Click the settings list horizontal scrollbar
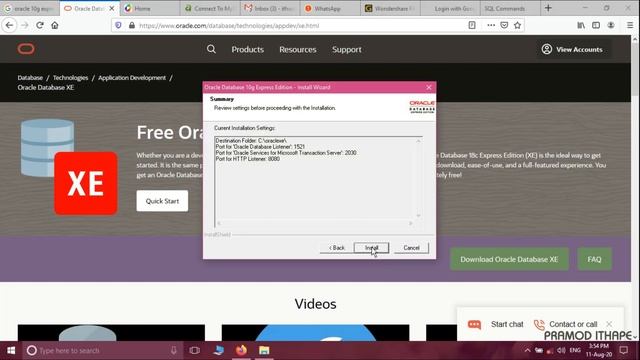640x360 pixels. (314, 223)
